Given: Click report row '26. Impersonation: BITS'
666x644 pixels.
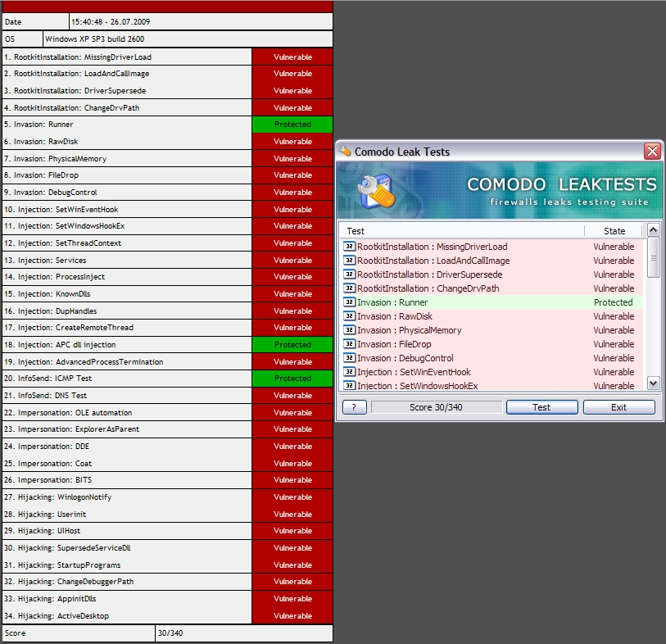Looking at the screenshot, I should pyautogui.click(x=127, y=479).
